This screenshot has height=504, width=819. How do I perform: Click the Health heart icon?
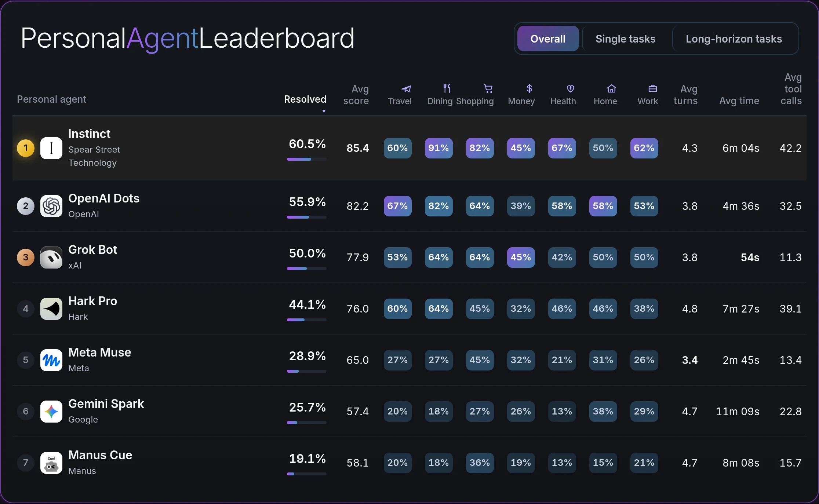[570, 88]
